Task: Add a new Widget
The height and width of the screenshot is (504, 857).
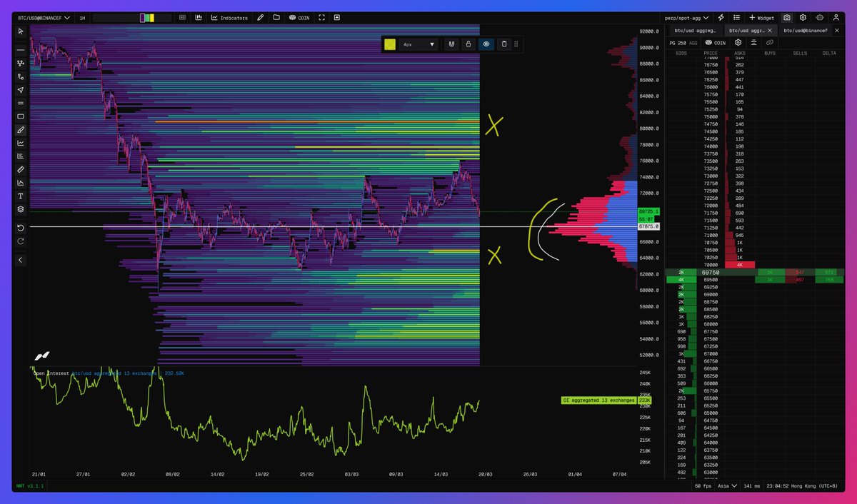Action: [761, 17]
